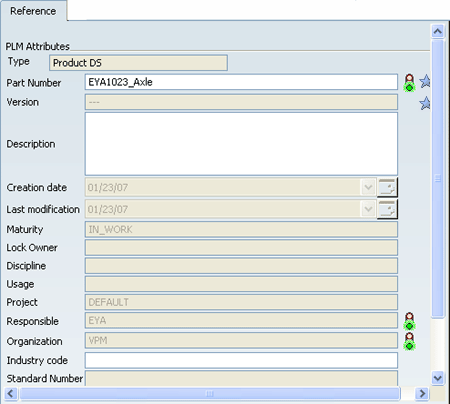This screenshot has height=404, width=450.
Task: Click the traffic light icon beside Organization
Action: tap(409, 341)
